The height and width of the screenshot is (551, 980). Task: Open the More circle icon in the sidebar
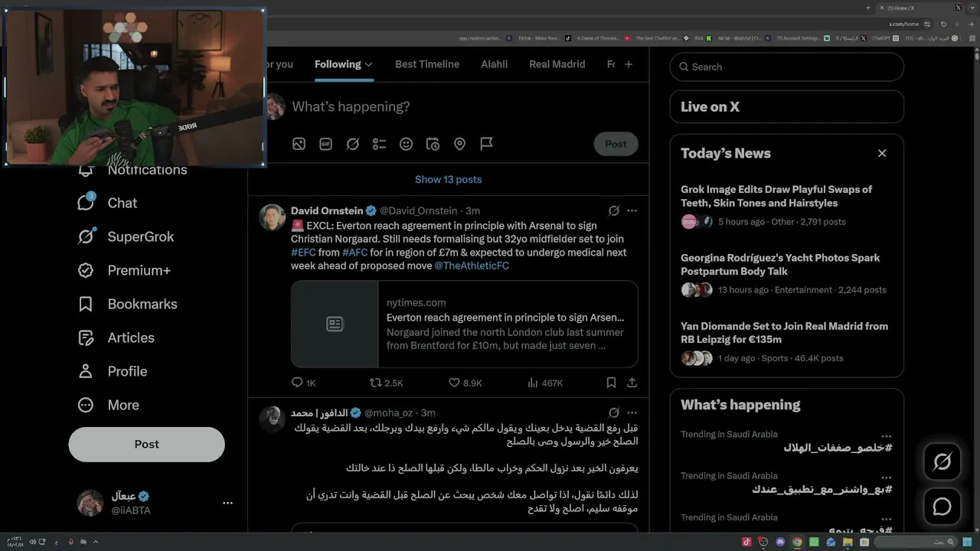tap(86, 405)
